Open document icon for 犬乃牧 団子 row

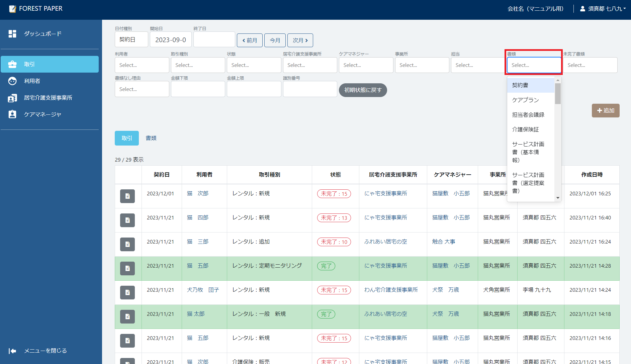127,292
